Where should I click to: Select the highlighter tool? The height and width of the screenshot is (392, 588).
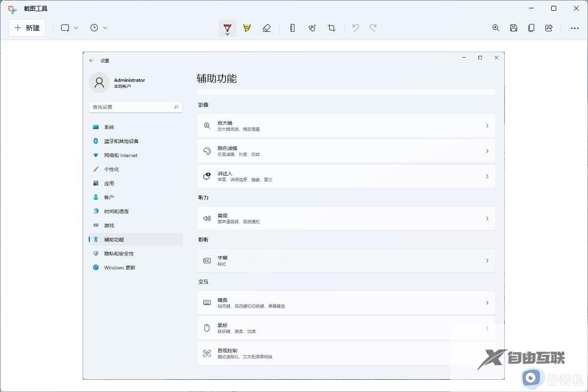click(247, 28)
